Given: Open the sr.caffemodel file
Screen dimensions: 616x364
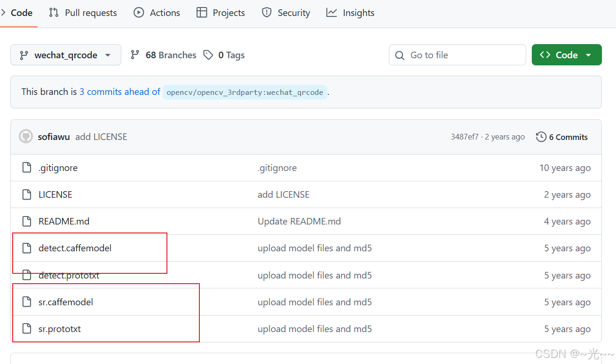Looking at the screenshot, I should coord(66,302).
